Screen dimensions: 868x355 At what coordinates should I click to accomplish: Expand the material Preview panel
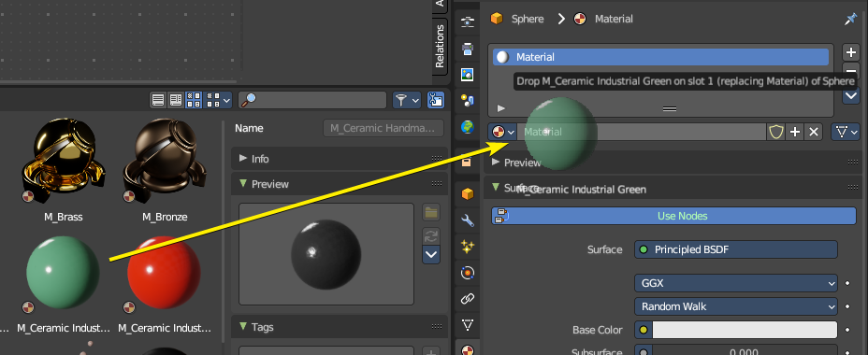495,162
